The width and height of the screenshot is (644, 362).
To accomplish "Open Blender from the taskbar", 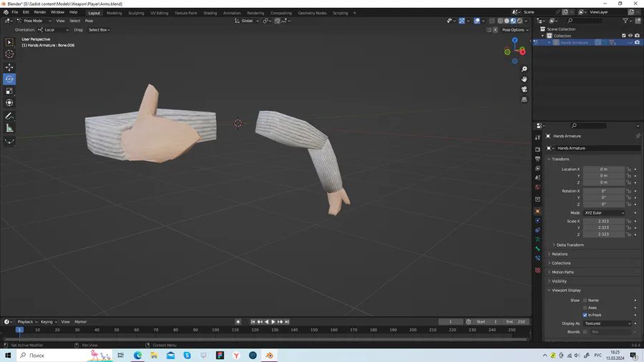I will pyautogui.click(x=270, y=355).
